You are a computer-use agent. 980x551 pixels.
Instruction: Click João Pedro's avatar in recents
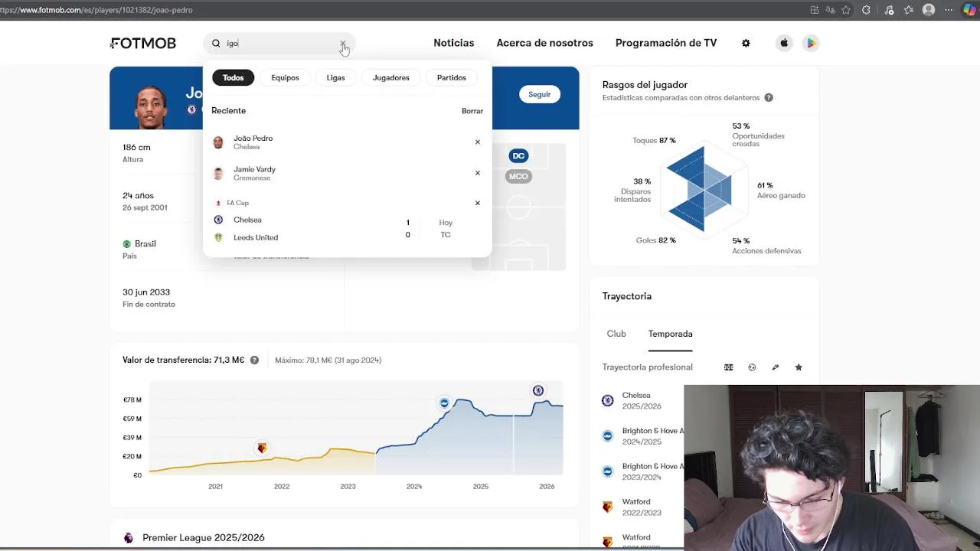218,142
